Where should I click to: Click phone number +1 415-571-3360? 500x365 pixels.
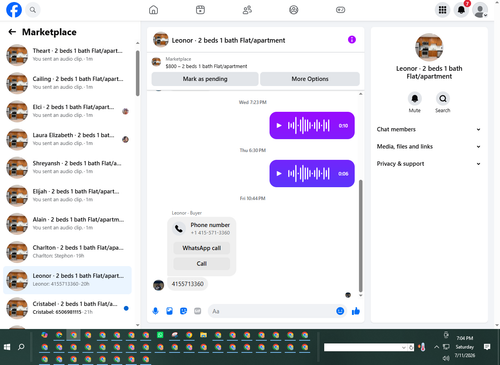[x=210, y=233]
